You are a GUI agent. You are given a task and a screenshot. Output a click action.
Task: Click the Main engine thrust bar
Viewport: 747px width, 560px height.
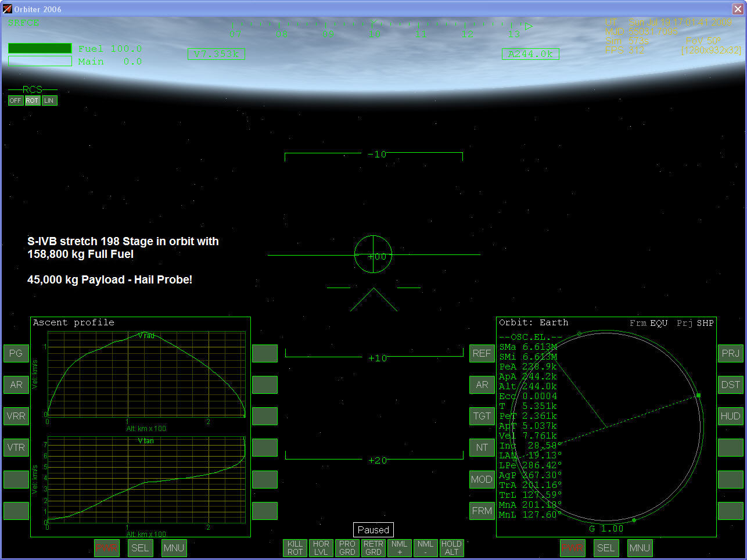[40, 61]
